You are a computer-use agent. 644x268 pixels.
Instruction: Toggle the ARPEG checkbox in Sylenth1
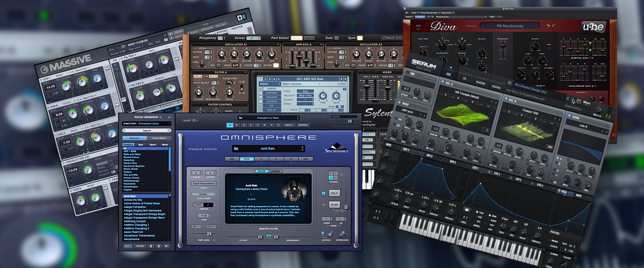[x=261, y=88]
